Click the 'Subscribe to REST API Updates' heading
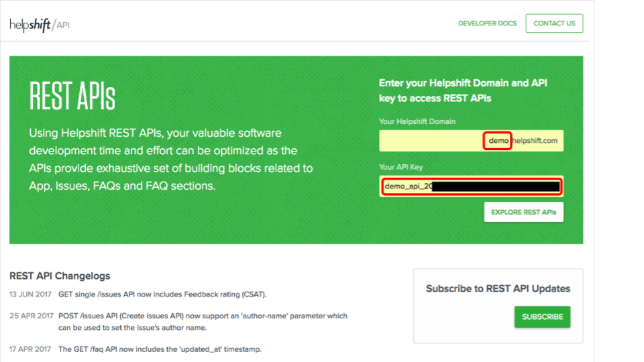 click(498, 289)
